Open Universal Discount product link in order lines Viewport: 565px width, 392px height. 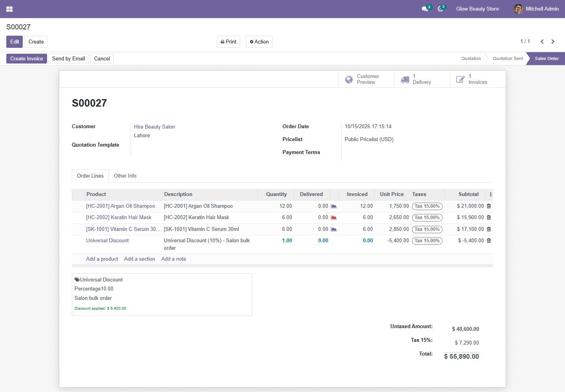click(108, 240)
